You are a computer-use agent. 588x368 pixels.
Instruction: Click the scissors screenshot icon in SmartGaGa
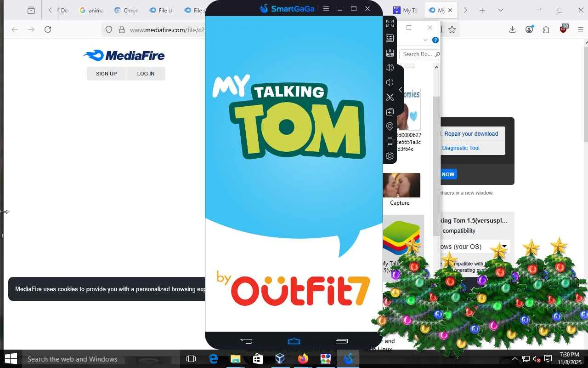point(390,97)
